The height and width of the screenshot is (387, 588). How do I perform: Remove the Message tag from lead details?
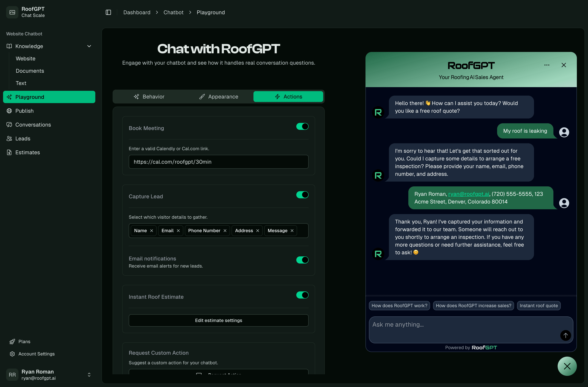[x=292, y=230]
